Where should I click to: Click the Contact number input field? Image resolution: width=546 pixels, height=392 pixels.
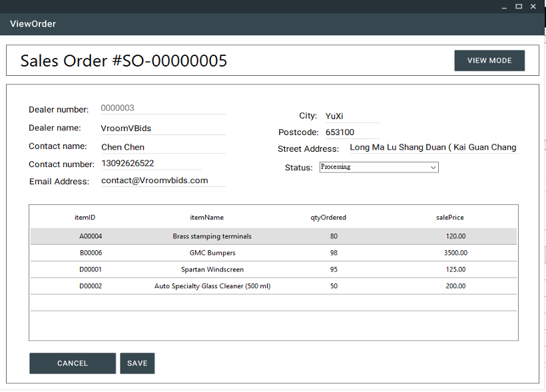tap(151, 163)
